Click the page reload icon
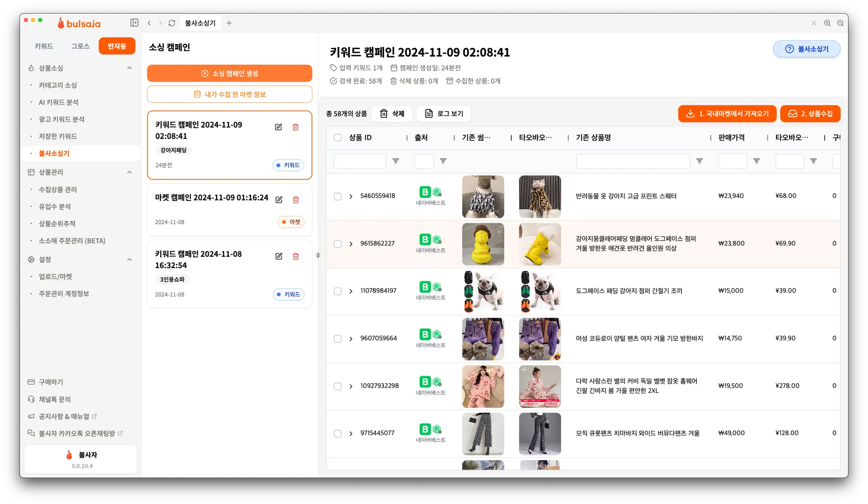 coord(172,23)
